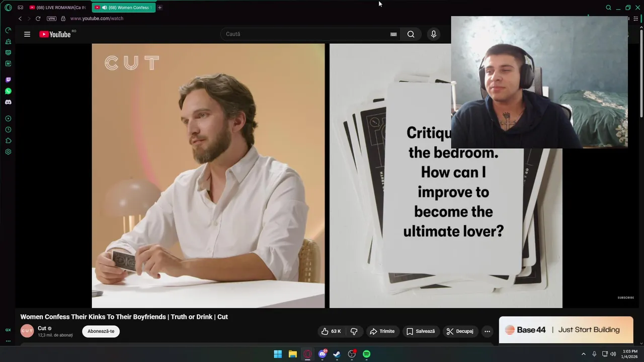The width and height of the screenshot is (644, 362).
Task: Open browsing History clock in sidebar
Action: (8, 130)
